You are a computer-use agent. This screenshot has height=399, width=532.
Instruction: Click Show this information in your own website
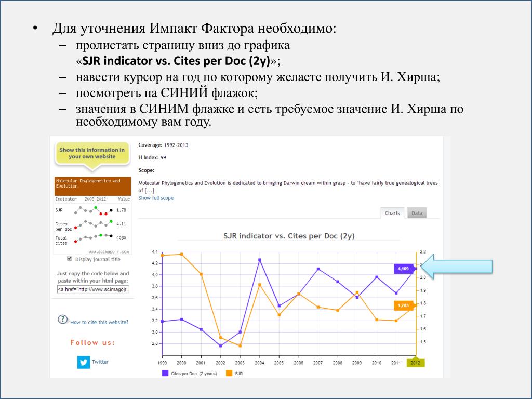coord(92,153)
